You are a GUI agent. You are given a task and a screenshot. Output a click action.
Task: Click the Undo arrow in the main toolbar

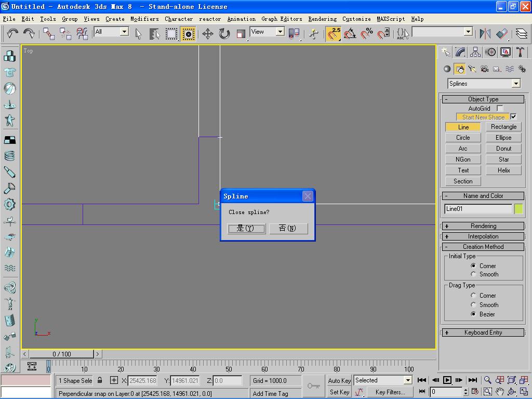(12, 34)
